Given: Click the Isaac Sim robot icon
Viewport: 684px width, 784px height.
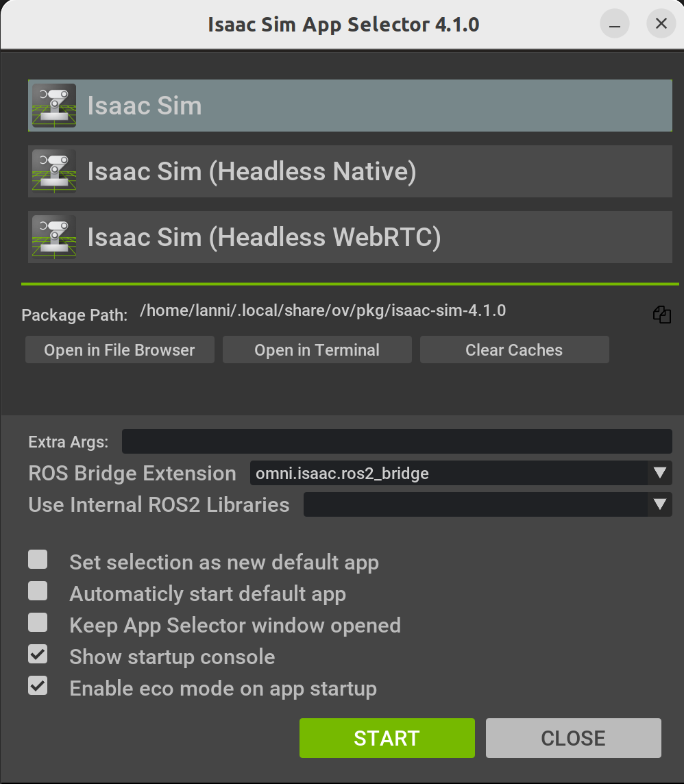Looking at the screenshot, I should (x=54, y=106).
